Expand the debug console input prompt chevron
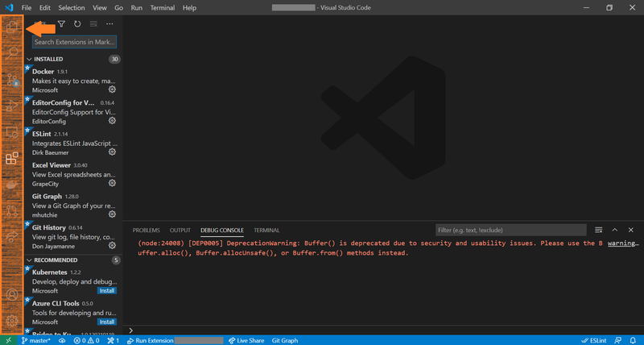The width and height of the screenshot is (644, 345). (130, 330)
